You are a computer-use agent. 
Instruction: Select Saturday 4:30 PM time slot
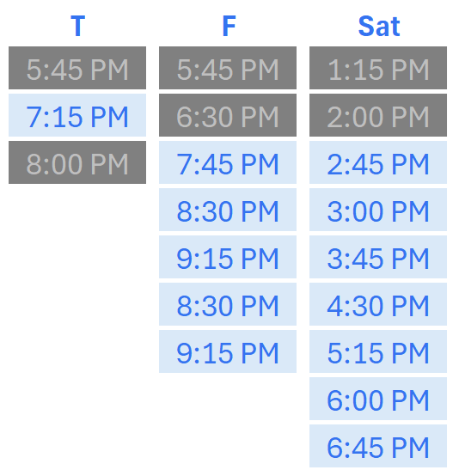click(x=378, y=304)
